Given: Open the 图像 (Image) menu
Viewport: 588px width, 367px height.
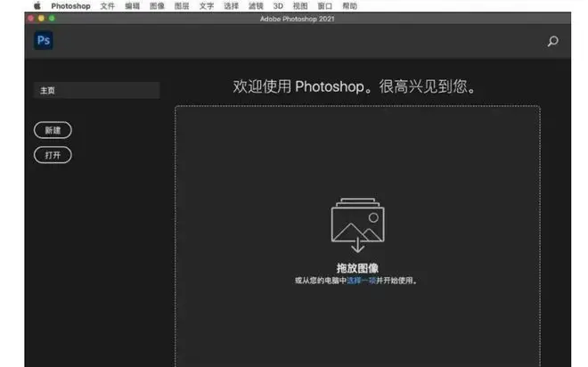Looking at the screenshot, I should (x=157, y=6).
